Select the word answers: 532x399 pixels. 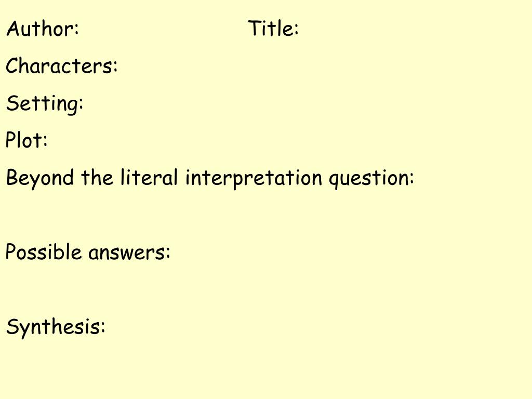tap(129, 253)
